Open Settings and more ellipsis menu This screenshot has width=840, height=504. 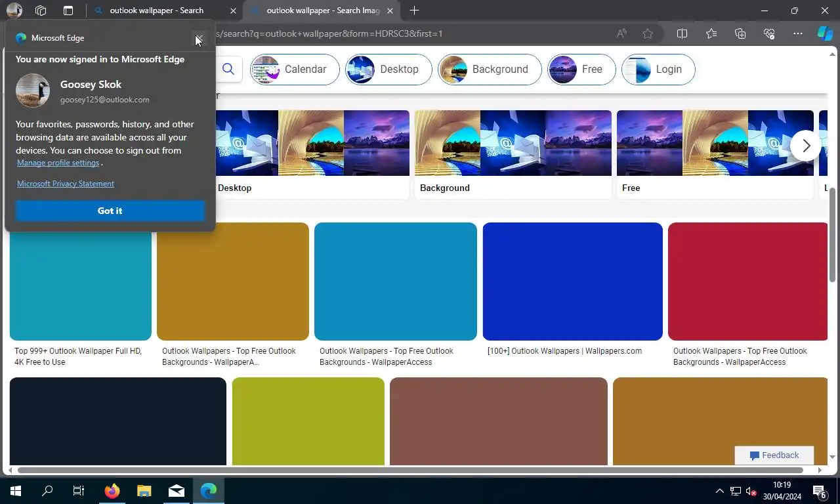[x=798, y=33]
